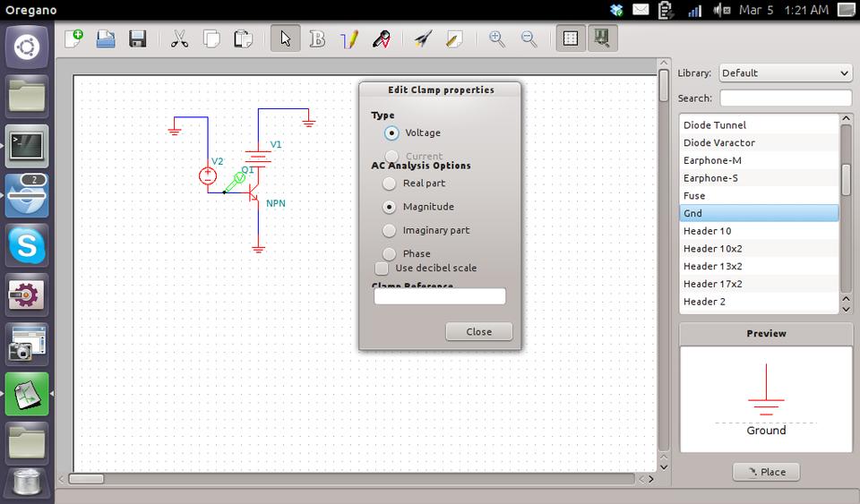This screenshot has height=504, width=860.
Task: Select the voltage clamp probe tool
Action: coord(382,39)
